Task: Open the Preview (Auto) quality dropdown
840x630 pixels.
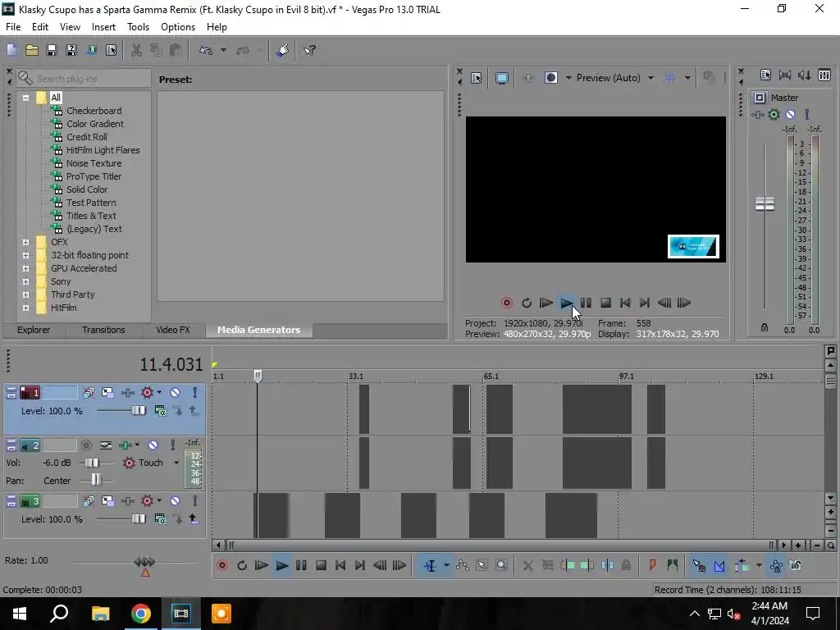Action: (x=651, y=78)
